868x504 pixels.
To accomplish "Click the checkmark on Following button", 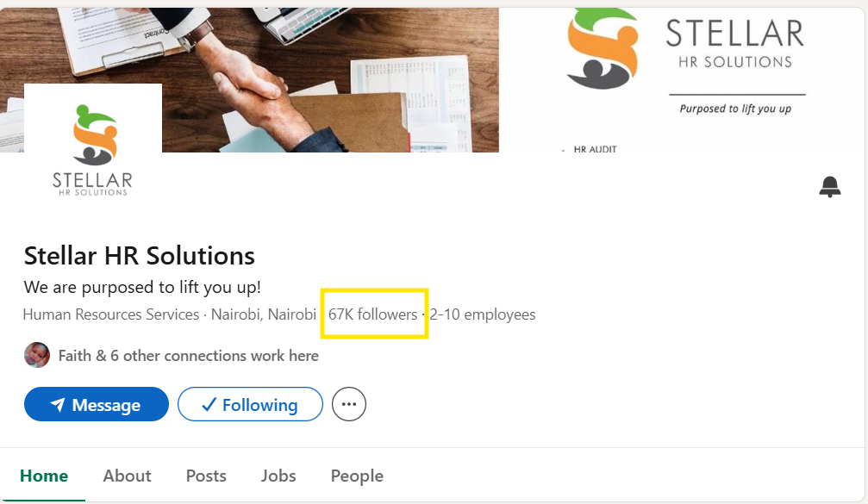I will pos(208,404).
